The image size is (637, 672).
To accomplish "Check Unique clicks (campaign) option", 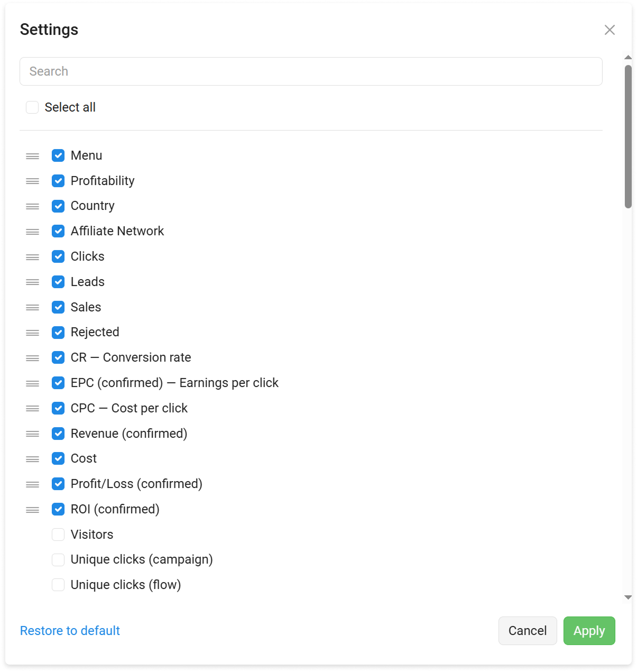I will click(x=58, y=559).
